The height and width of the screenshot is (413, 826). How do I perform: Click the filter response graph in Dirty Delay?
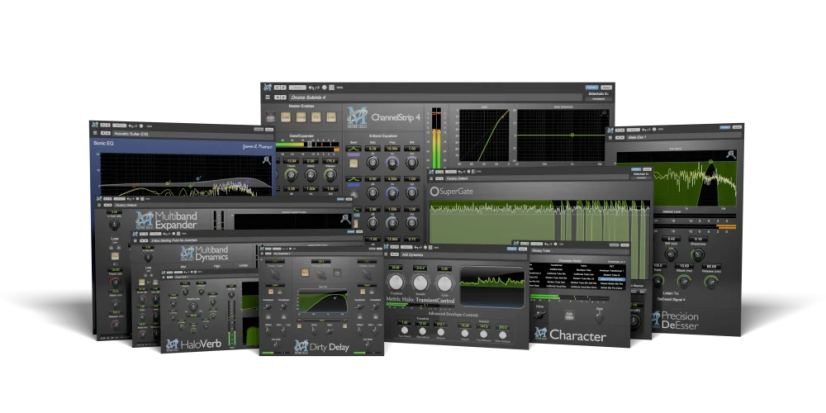322,302
